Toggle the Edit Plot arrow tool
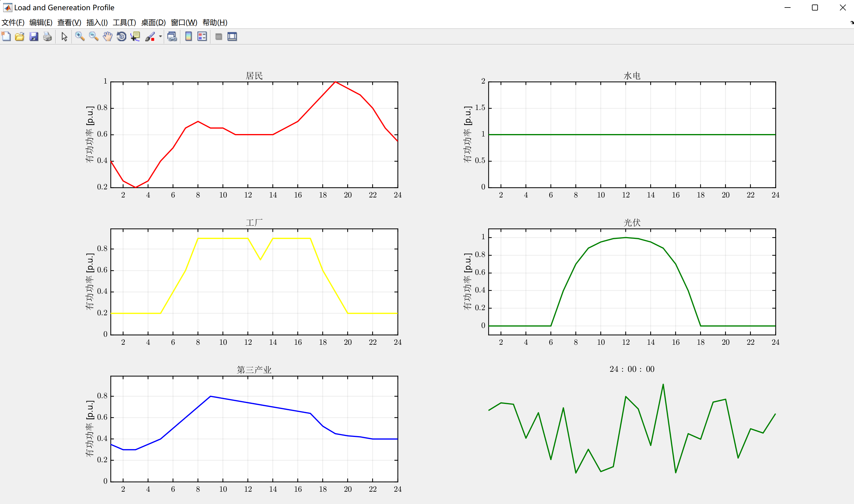This screenshot has width=854, height=504. coord(64,37)
